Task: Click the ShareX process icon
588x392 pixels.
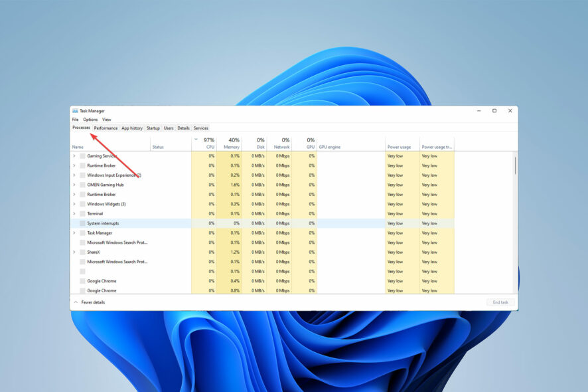Action: tap(82, 252)
